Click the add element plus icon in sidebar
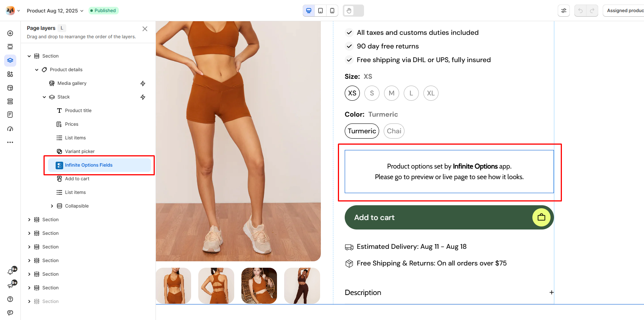 (10, 33)
